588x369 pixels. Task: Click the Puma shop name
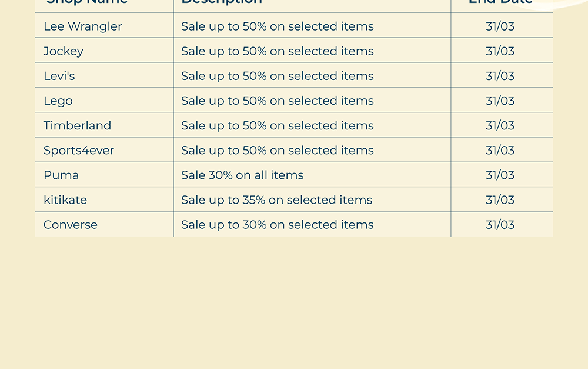tap(61, 175)
